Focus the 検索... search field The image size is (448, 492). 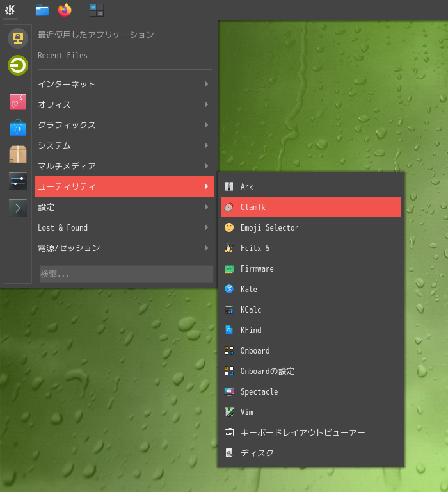126,274
